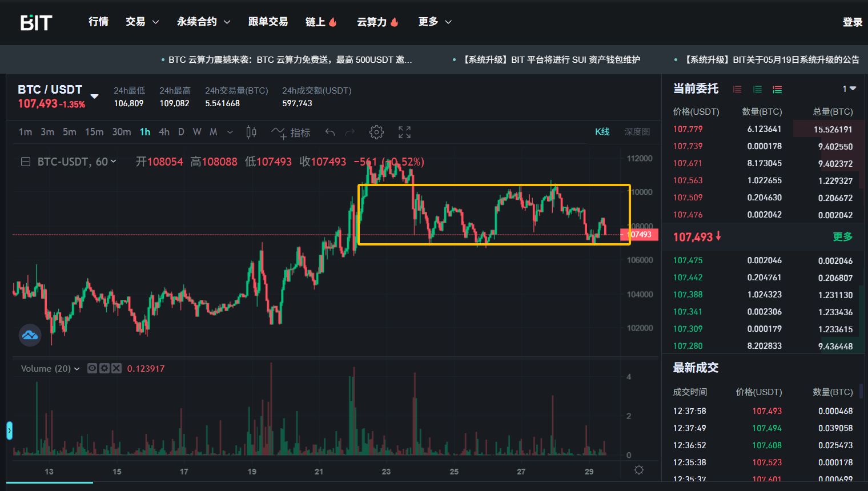This screenshot has width=868, height=491.
Task: Show sell orders only in order book
Action: [737, 89]
